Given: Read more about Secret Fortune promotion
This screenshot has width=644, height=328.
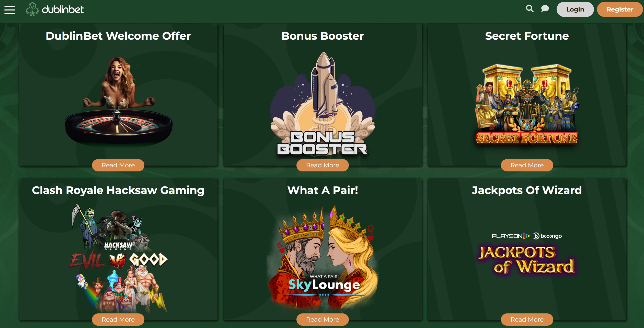Looking at the screenshot, I should (x=527, y=165).
